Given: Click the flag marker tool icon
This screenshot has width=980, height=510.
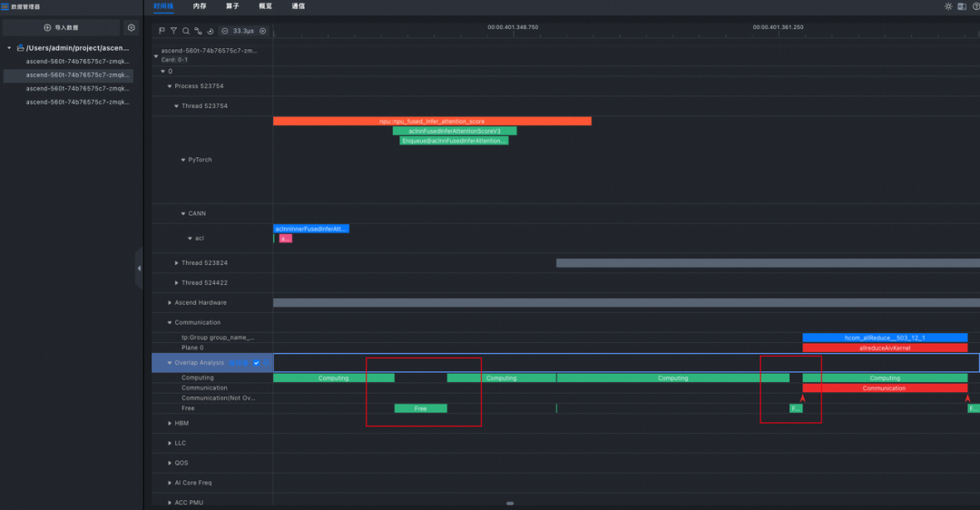Looking at the screenshot, I should tap(162, 31).
